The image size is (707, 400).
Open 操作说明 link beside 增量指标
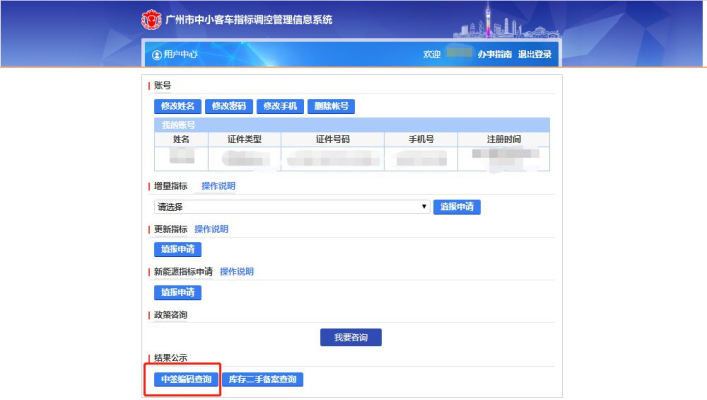[218, 186]
